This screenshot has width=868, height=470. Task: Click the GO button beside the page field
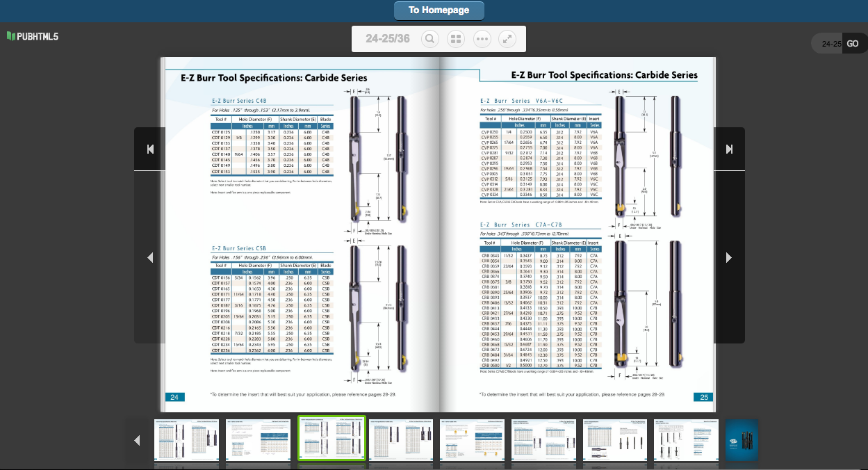coord(853,43)
